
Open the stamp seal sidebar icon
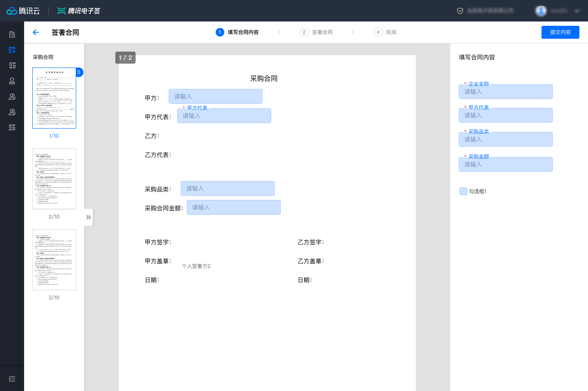point(12,81)
